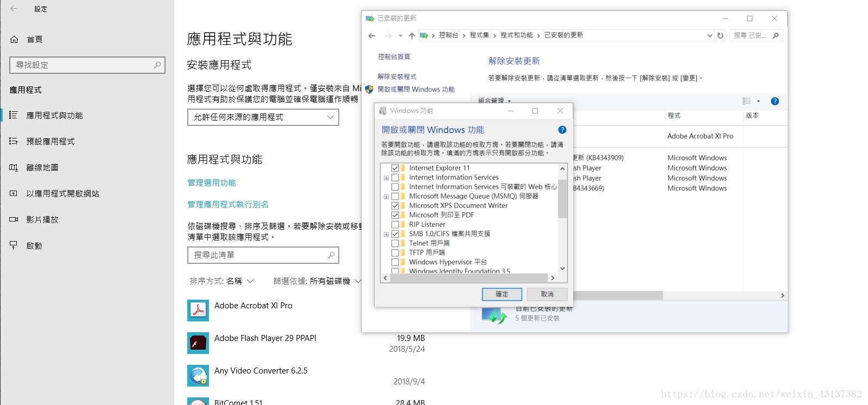Cancel with the 取消 button
868x405 pixels.
pyautogui.click(x=547, y=294)
